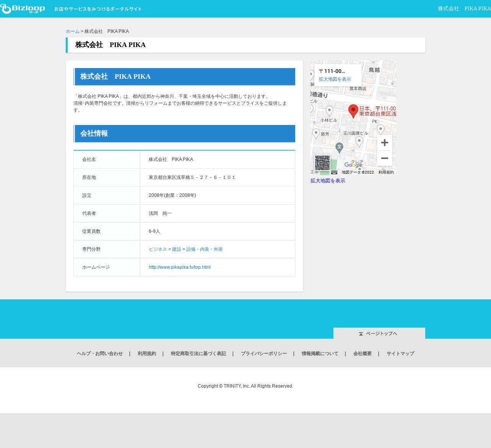Click the Copyright TRINITY, Inc. text
Screen dimensions: 491x448
[245, 386]
